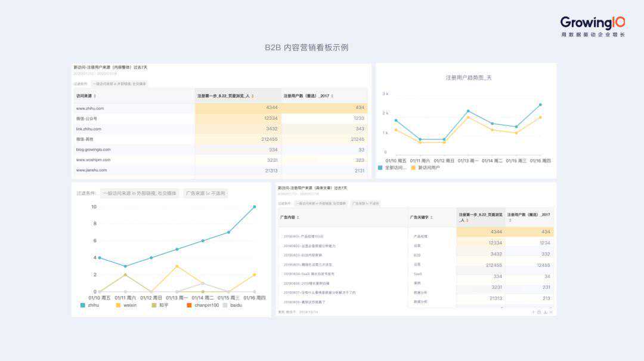644x361 pixels.
Task: Click the rightmost icon below bottom table
Action: (551, 312)
